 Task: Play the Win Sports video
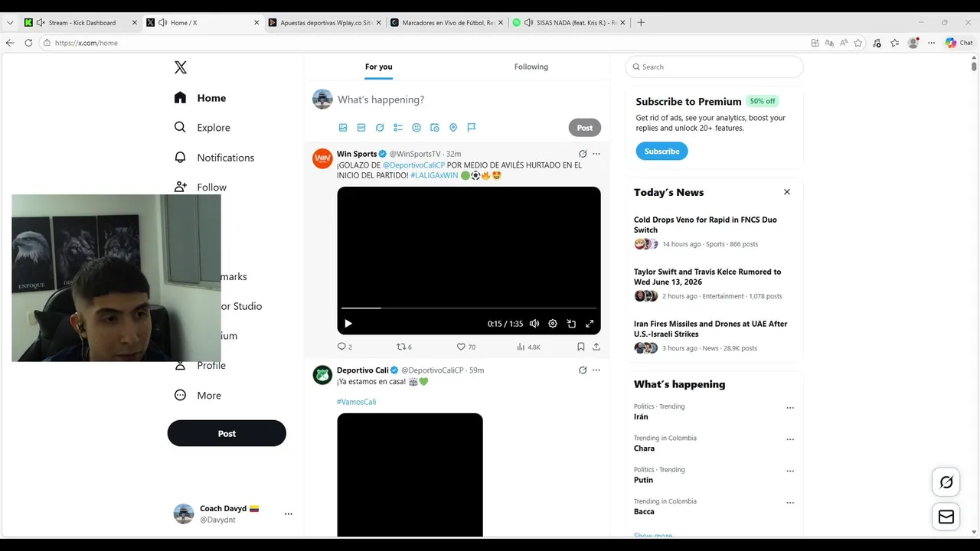348,324
